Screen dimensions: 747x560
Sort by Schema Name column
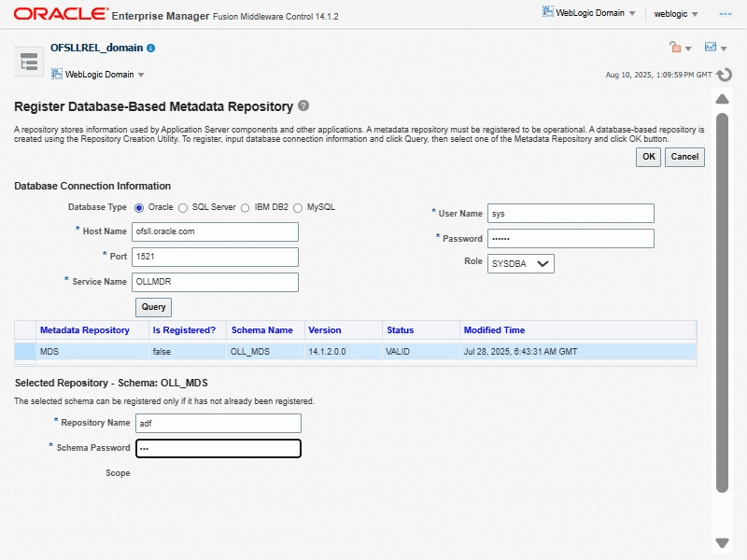tap(262, 330)
